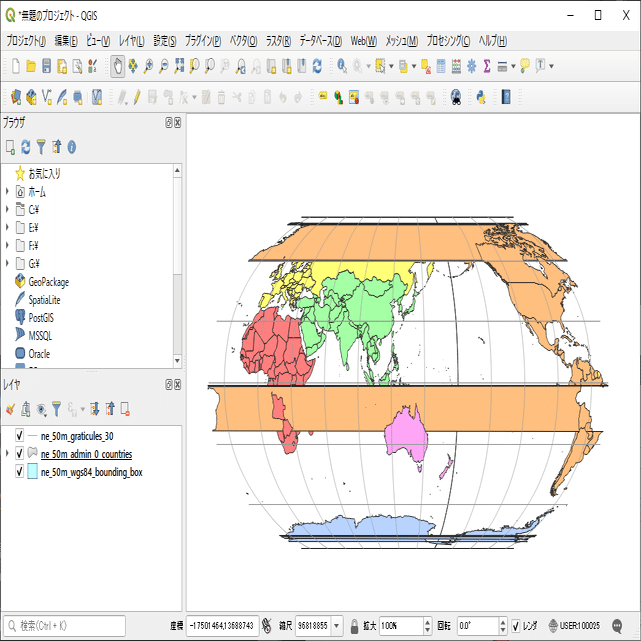Open the Layer menu
This screenshot has height=641, width=641.
click(132, 41)
